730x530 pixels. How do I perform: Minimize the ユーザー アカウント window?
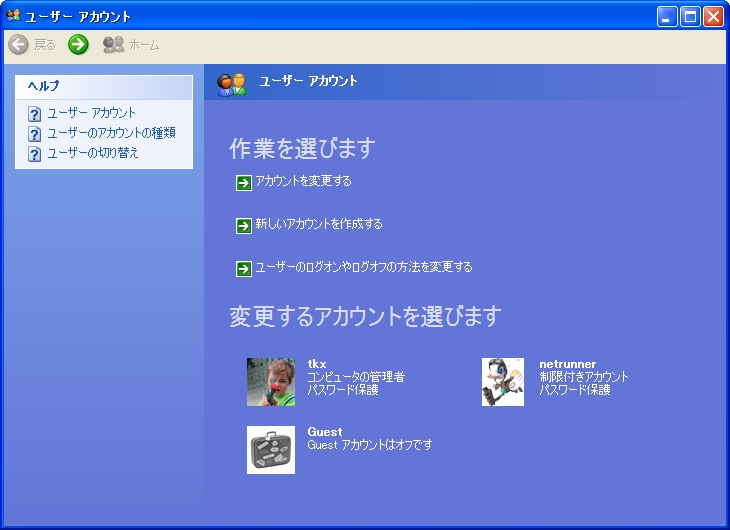coord(667,17)
